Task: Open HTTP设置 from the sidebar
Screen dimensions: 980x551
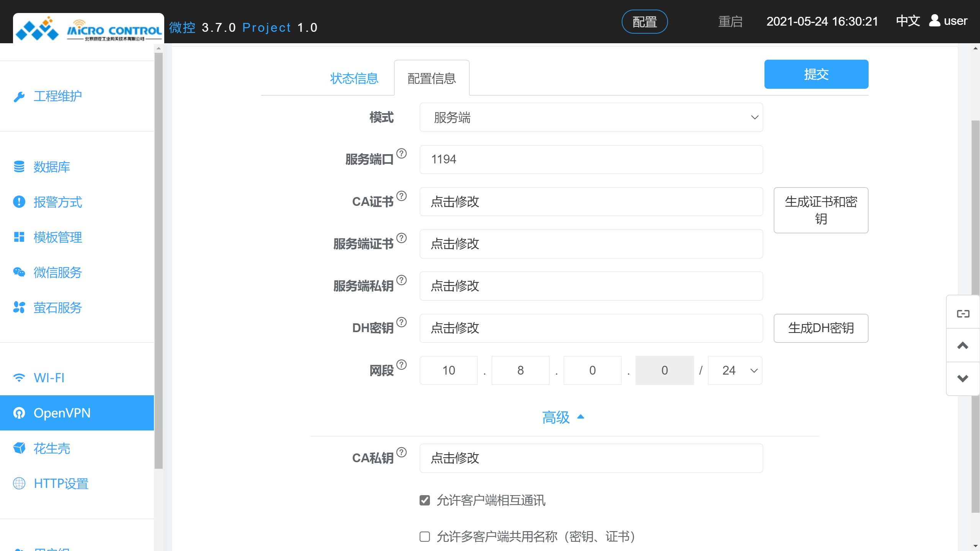Action: (61, 483)
